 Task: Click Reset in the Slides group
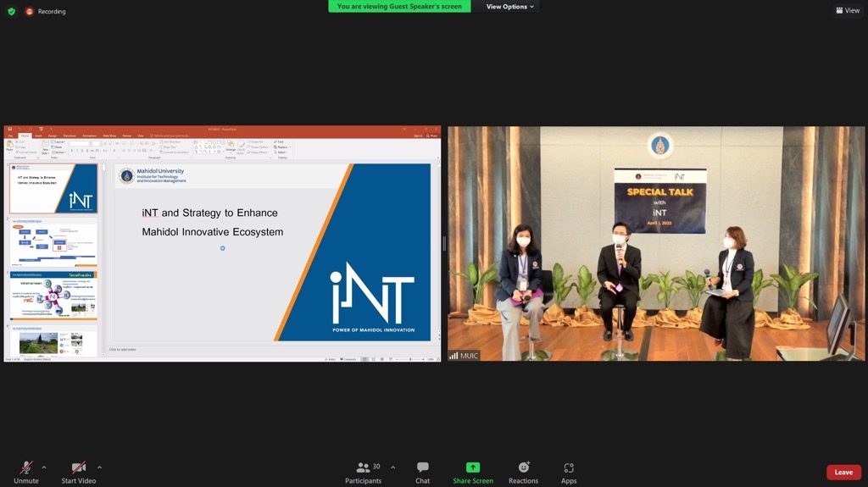click(57, 147)
